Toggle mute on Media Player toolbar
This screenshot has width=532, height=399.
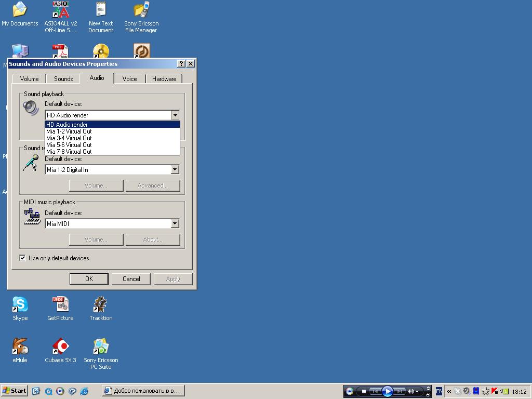(x=411, y=391)
